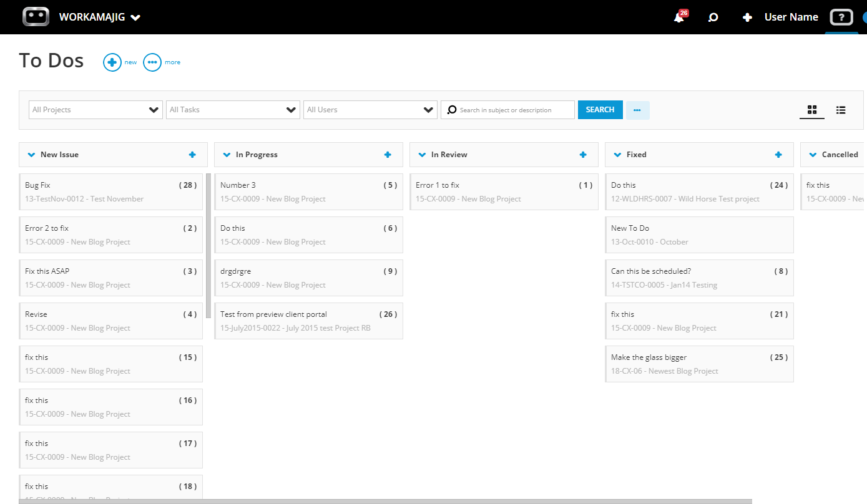This screenshot has width=867, height=504.
Task: Open the more actions ellipsis icon
Action: click(x=152, y=62)
